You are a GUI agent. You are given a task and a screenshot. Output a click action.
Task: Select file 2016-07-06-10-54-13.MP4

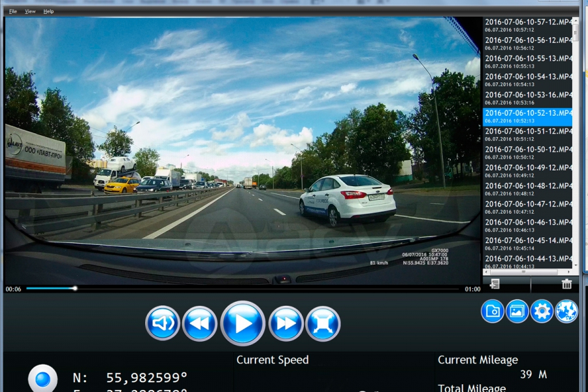click(x=527, y=80)
